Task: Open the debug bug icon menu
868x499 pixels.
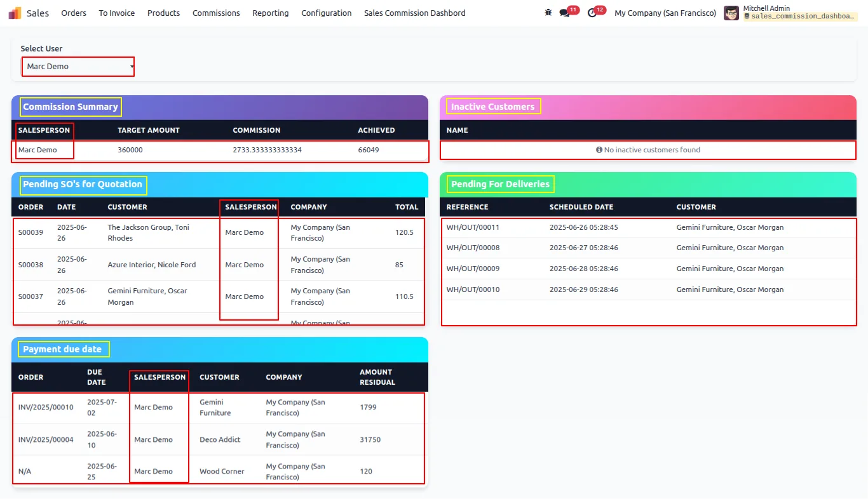Action: [x=548, y=13]
